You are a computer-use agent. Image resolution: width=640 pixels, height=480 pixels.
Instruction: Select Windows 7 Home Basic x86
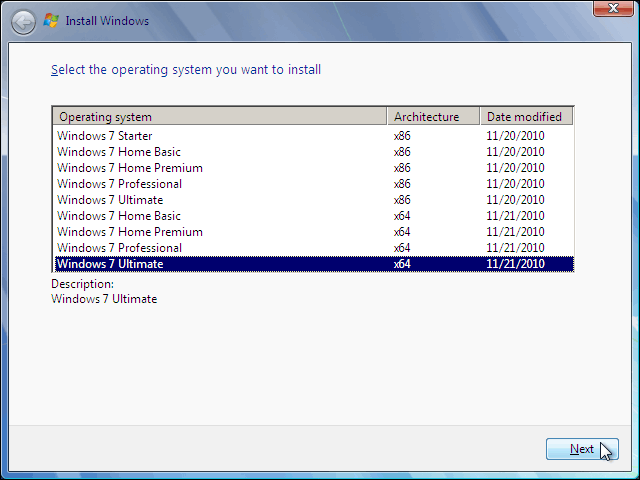coord(314,152)
